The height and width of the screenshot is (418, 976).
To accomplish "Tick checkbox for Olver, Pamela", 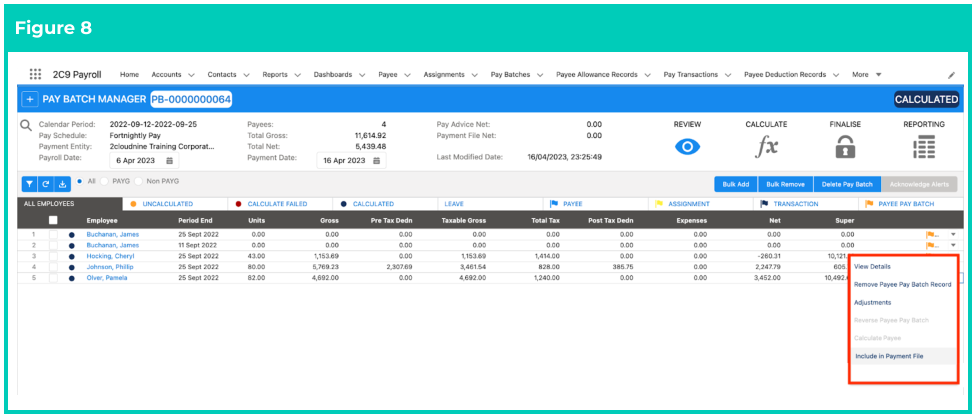I will pos(53,278).
